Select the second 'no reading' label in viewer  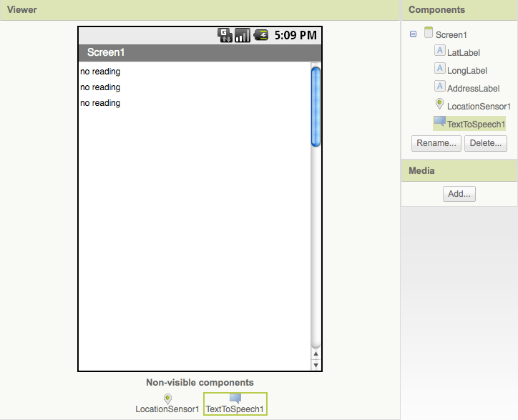tap(100, 87)
